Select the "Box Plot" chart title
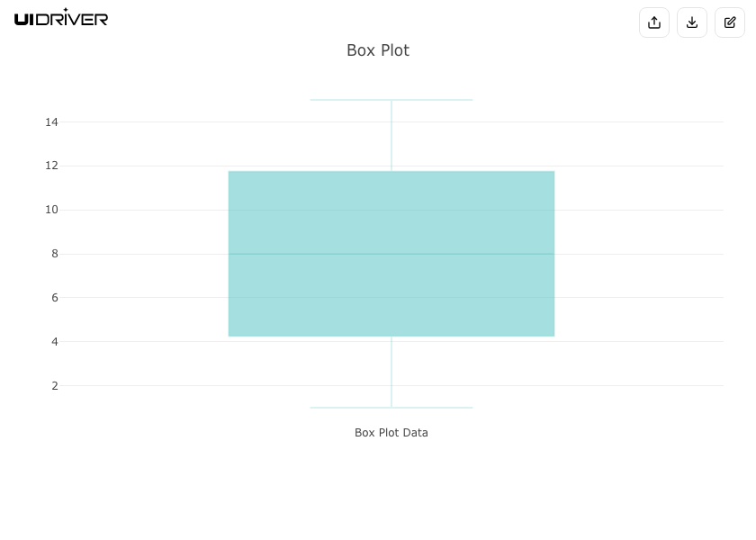This screenshot has height=540, width=756. pyautogui.click(x=378, y=50)
